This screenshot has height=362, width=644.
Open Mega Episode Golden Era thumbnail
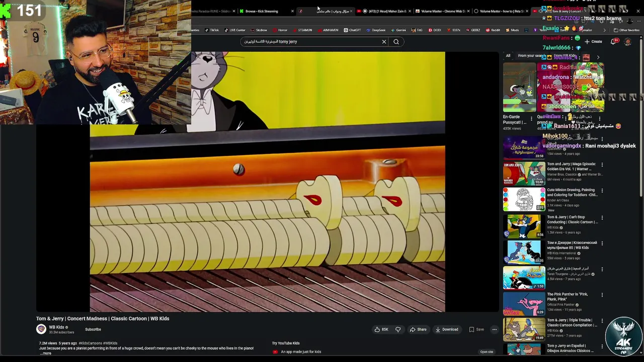(x=524, y=173)
